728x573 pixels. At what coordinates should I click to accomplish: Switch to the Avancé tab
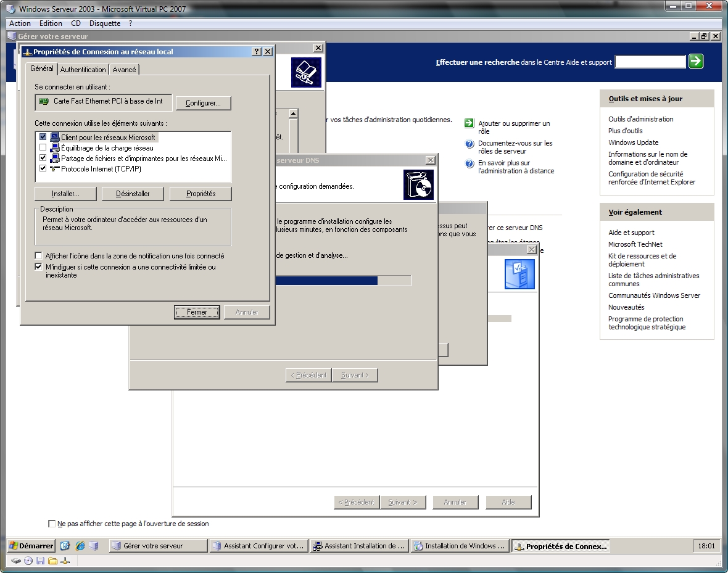click(x=125, y=70)
